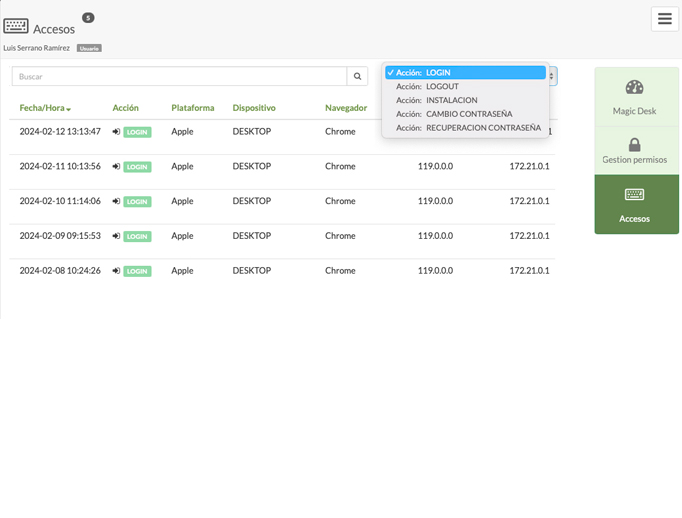Image resolution: width=682 pixels, height=518 pixels.
Task: Sort by the Navegador column header
Action: pyautogui.click(x=346, y=108)
